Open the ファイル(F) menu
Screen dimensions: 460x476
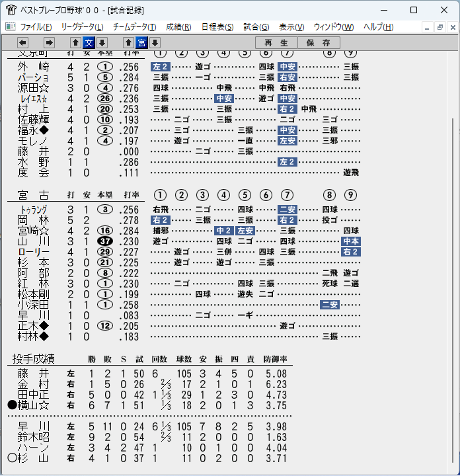point(36,27)
